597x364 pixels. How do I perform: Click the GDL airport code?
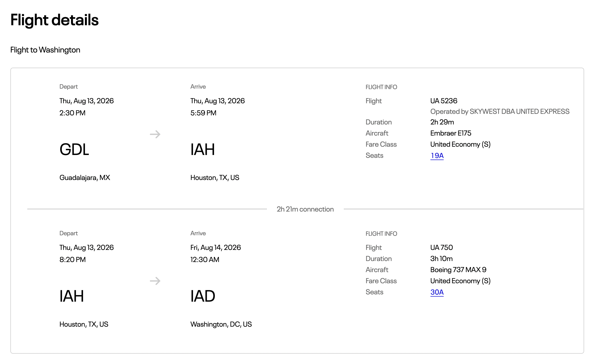point(74,149)
